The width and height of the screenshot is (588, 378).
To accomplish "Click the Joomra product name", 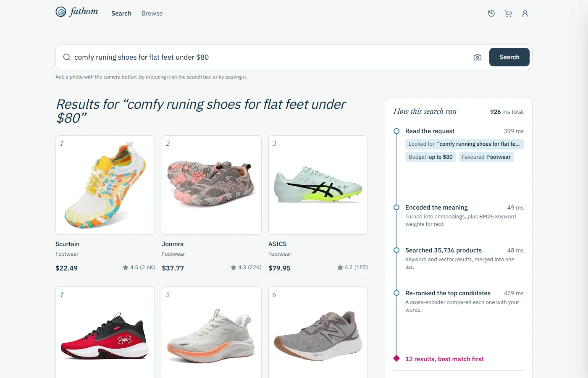I will (x=173, y=244).
